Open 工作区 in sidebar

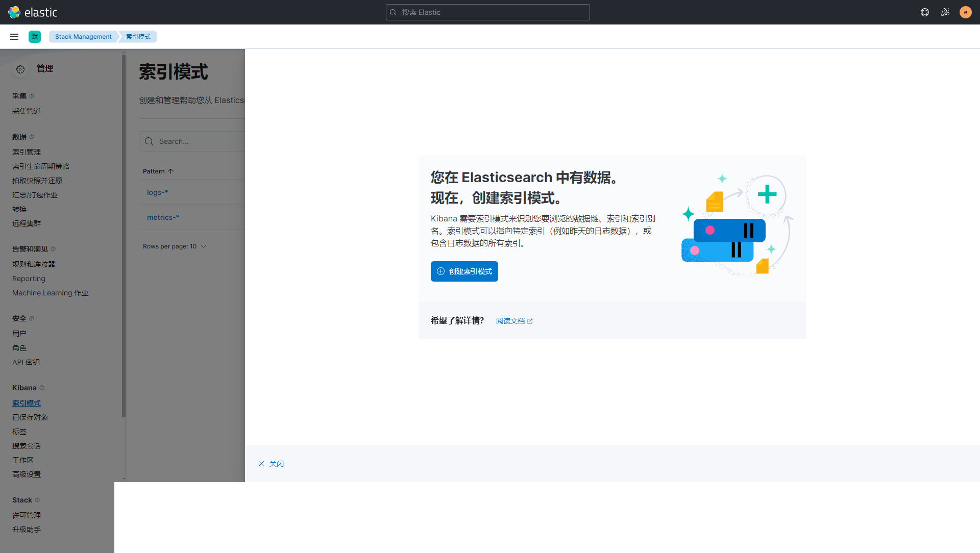23,460
